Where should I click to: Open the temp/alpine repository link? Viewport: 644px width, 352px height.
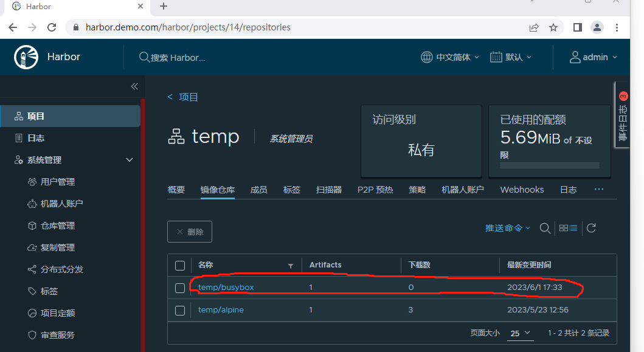(221, 309)
